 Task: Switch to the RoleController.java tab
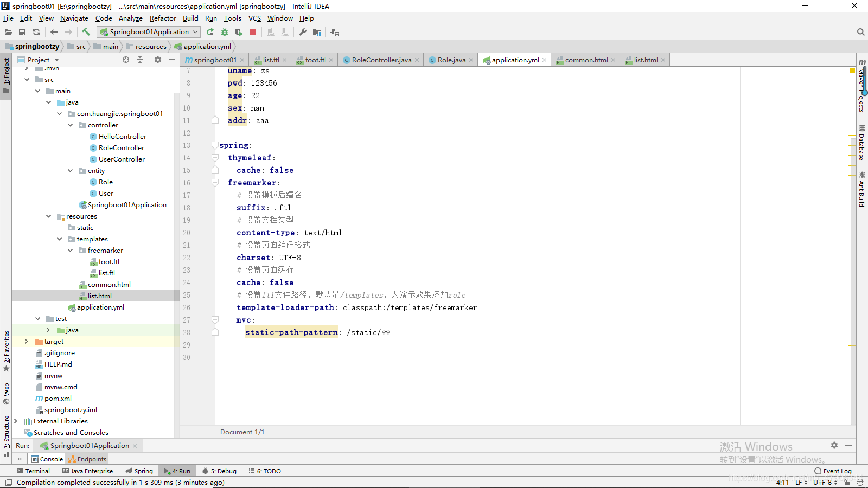[x=381, y=60]
